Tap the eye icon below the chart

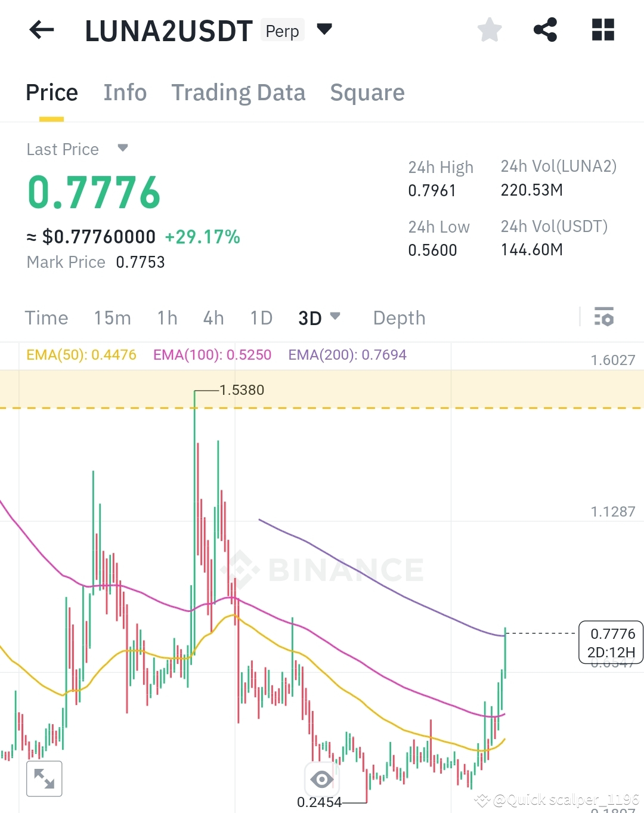pyautogui.click(x=322, y=778)
